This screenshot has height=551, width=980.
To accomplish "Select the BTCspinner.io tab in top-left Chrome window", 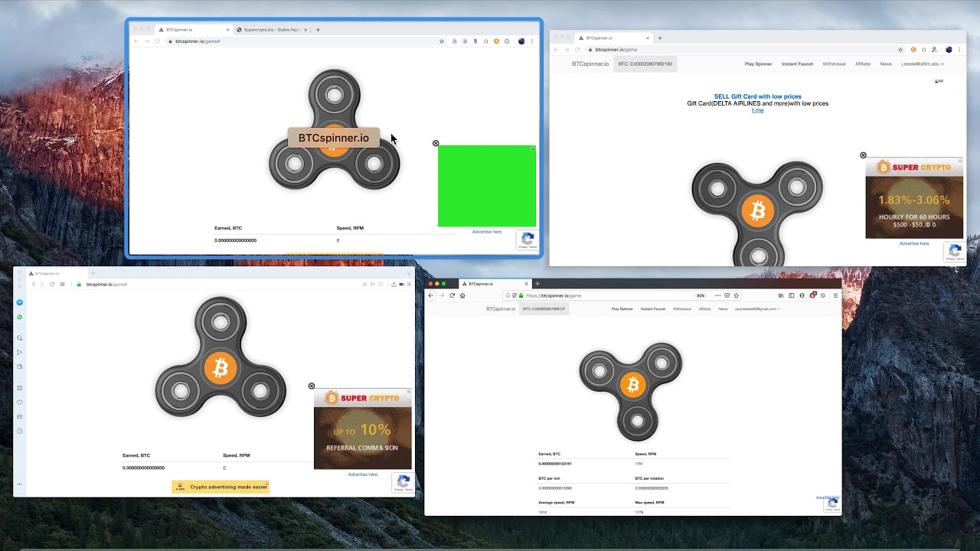I will click(193, 30).
